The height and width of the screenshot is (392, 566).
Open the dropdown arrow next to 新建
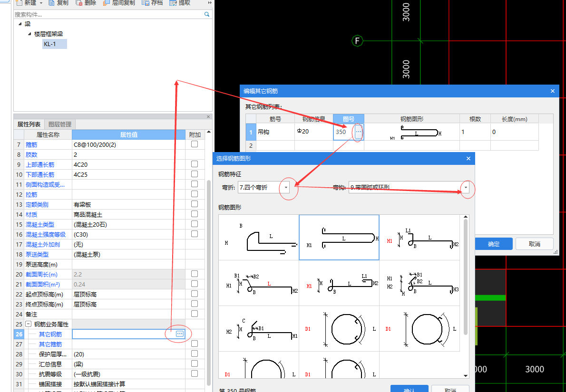[x=41, y=3]
